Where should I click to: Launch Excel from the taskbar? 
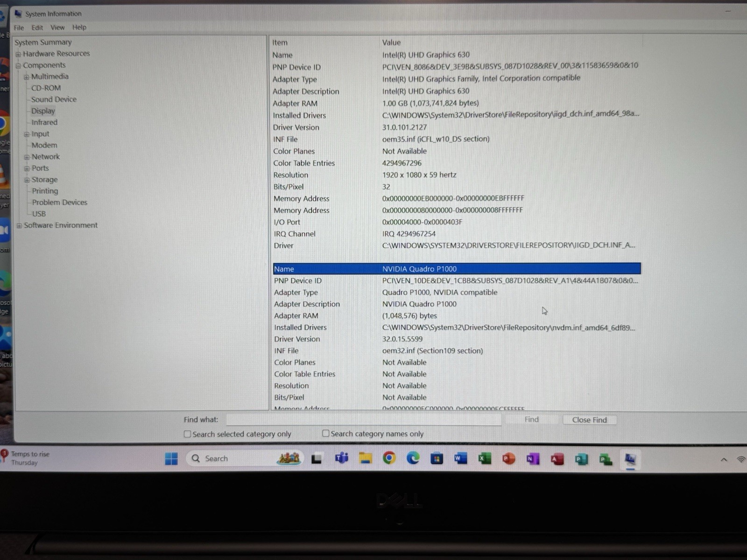(484, 459)
